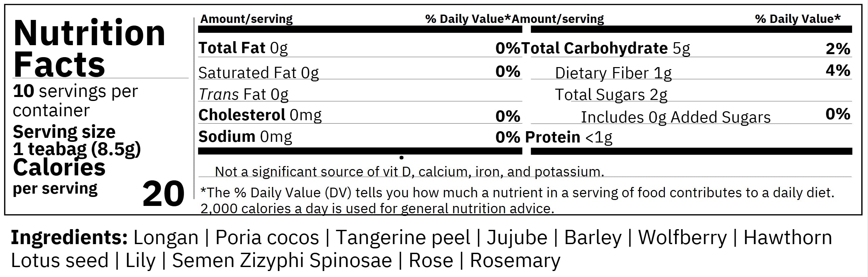Select the Sodium 0mg line
This screenshot has width=868, height=277.
click(245, 137)
